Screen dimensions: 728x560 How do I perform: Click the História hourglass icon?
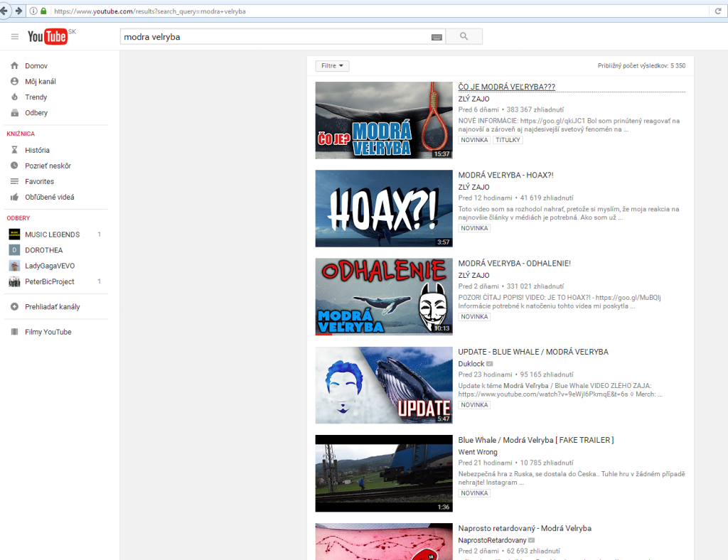pos(14,150)
